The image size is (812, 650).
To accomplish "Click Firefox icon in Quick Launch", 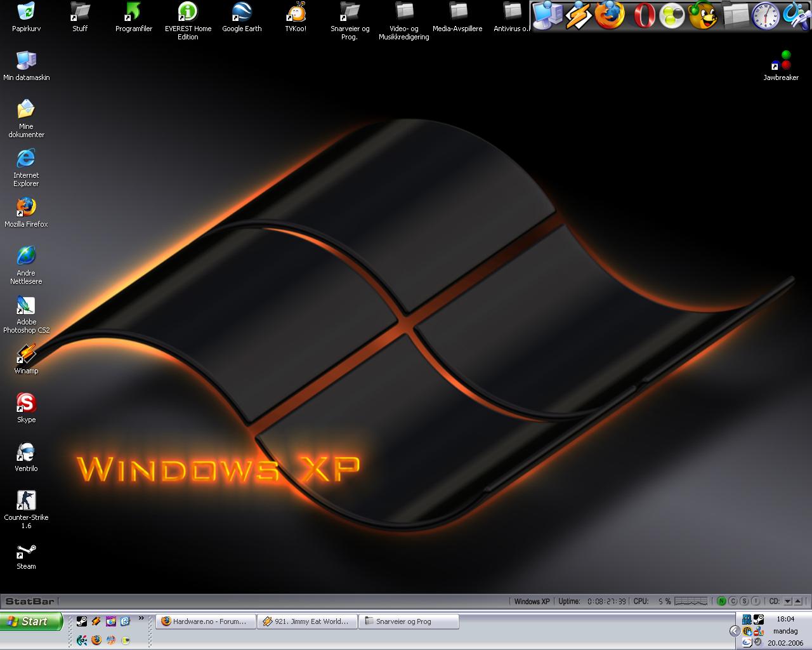I will tap(96, 640).
